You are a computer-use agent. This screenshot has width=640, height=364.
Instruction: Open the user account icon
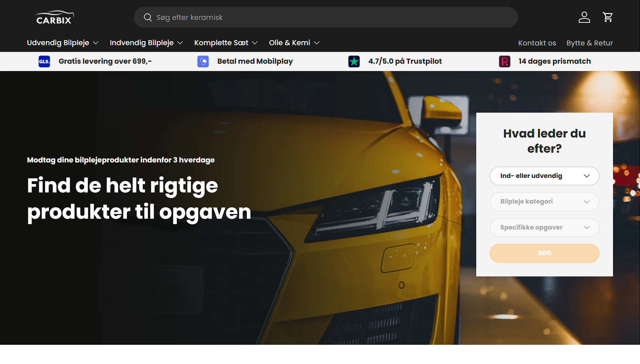pos(584,17)
